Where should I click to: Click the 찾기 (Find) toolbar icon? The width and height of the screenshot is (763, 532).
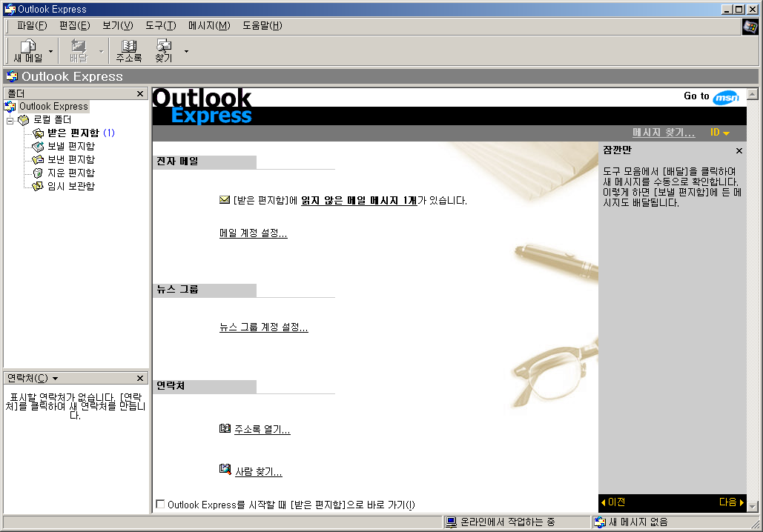(164, 50)
